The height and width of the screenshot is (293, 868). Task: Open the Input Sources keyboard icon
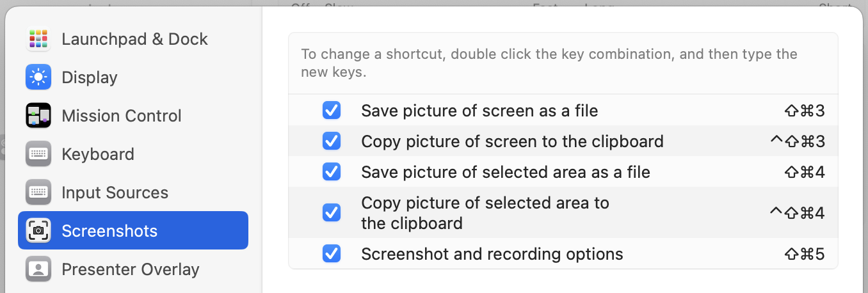[x=38, y=193]
